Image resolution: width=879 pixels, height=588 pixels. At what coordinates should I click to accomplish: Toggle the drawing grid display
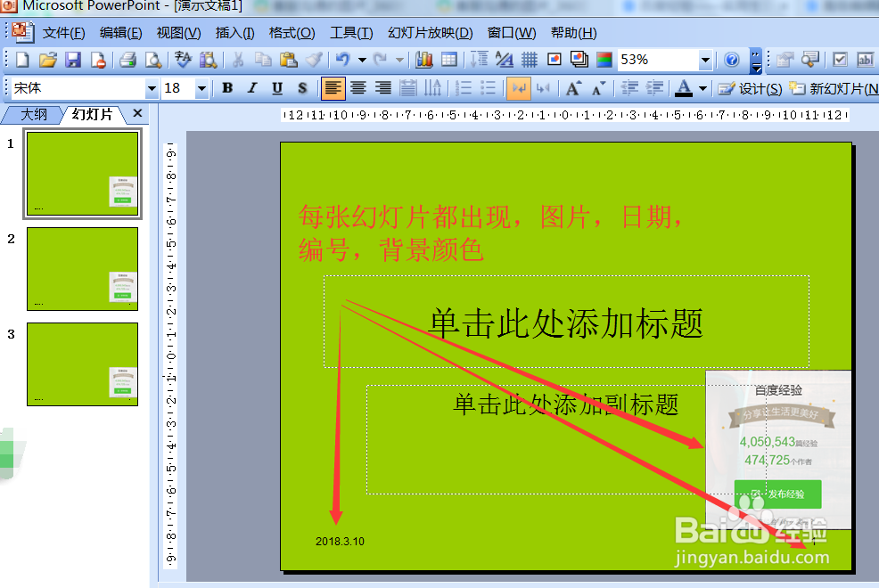tap(529, 59)
